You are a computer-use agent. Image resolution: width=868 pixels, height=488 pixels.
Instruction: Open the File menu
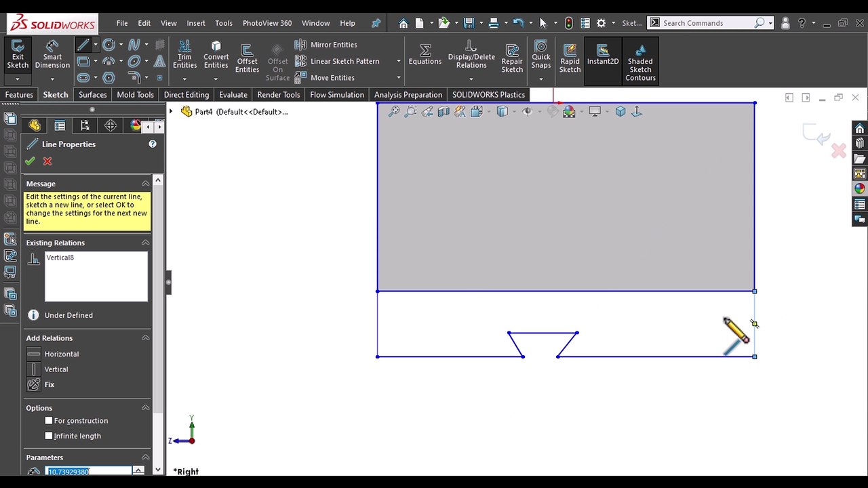point(122,23)
